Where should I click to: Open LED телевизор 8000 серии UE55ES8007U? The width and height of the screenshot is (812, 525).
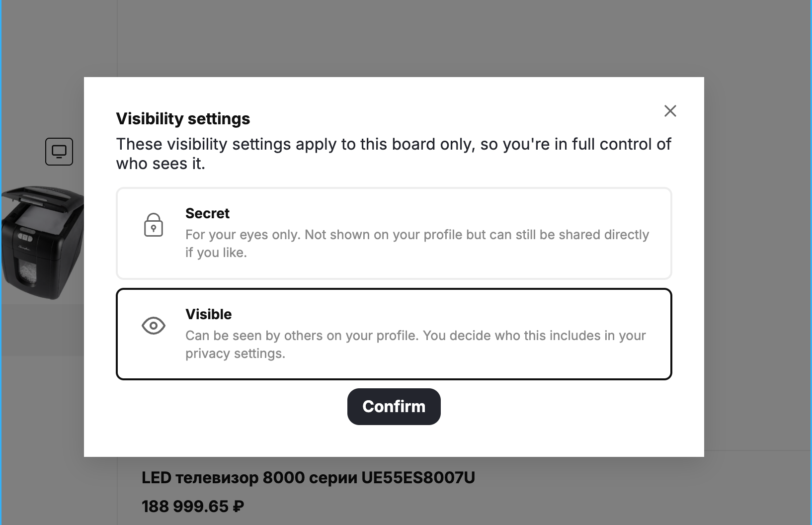[x=308, y=478]
